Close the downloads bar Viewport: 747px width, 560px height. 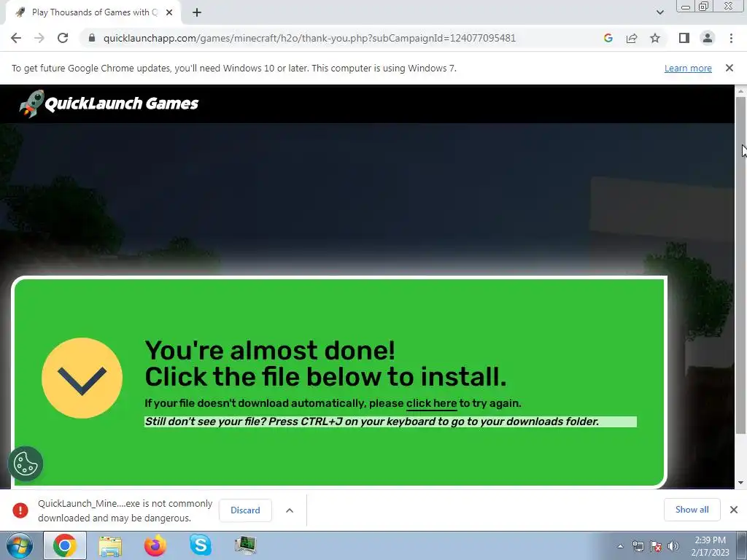[734, 510]
